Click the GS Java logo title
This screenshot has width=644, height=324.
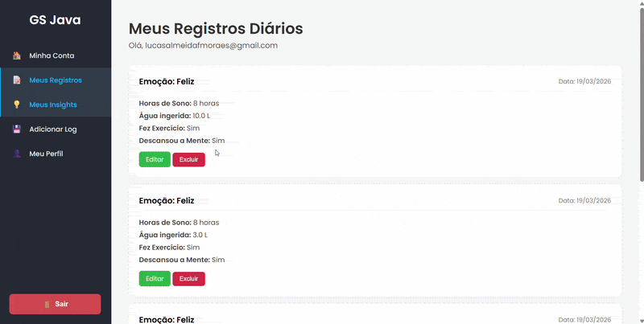[55, 19]
